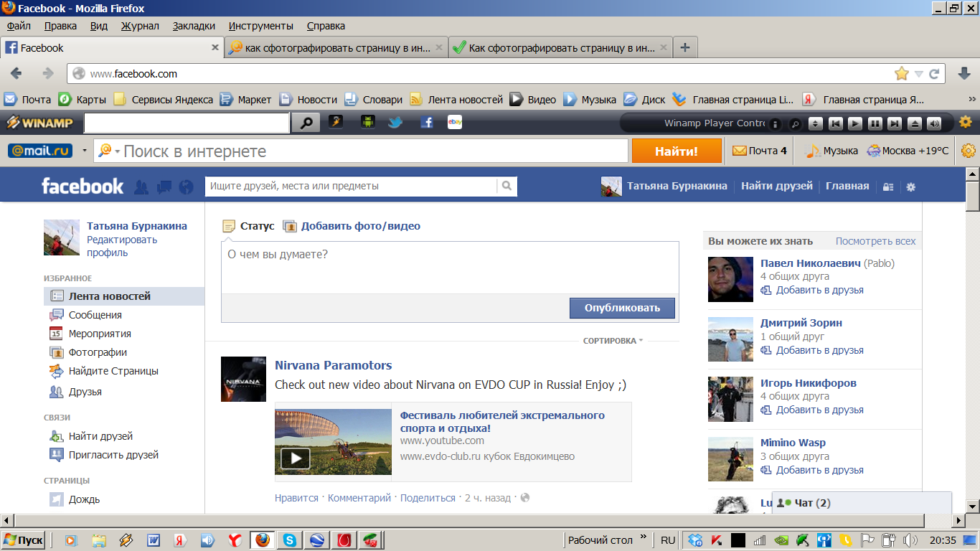980x551 pixels.
Task: Add Павел Николаевич as friend
Action: click(819, 290)
